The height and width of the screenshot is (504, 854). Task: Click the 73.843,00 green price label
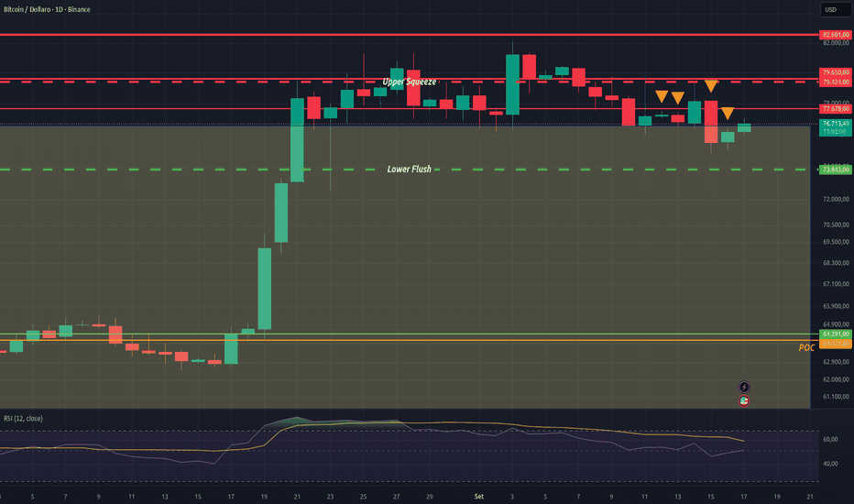click(836, 170)
